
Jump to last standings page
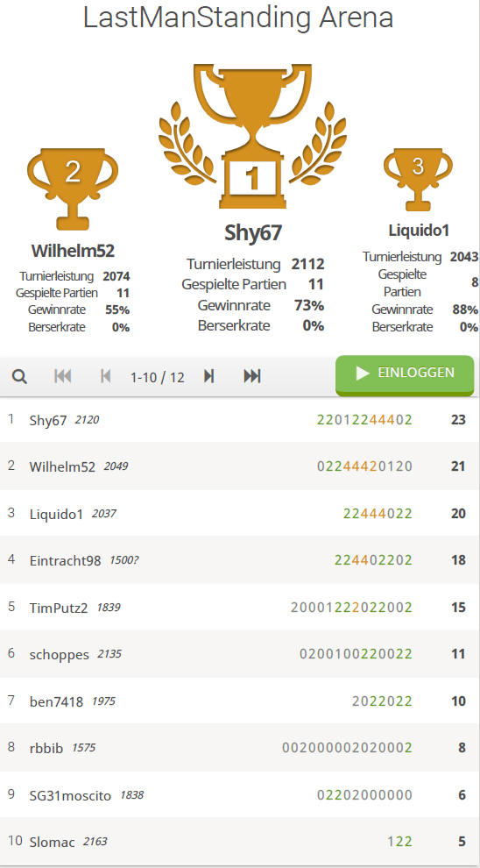pos(252,376)
